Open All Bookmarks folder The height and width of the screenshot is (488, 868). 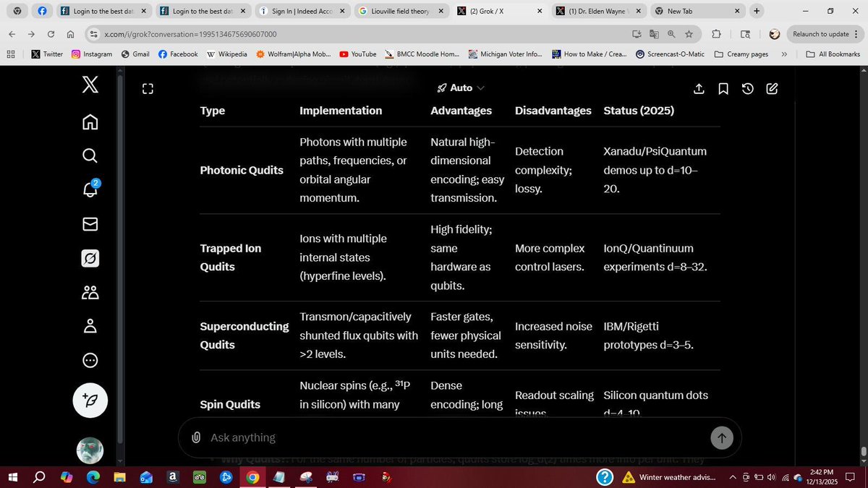point(832,54)
